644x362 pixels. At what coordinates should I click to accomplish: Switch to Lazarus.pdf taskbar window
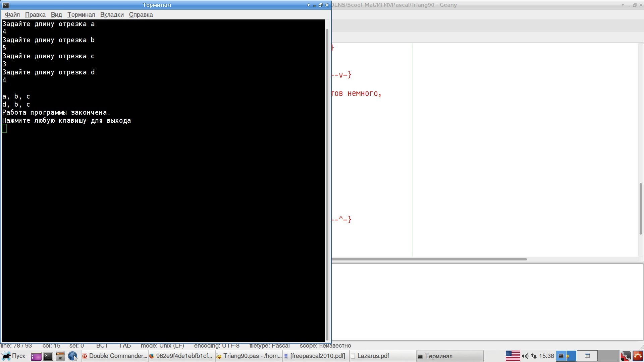click(x=382, y=356)
